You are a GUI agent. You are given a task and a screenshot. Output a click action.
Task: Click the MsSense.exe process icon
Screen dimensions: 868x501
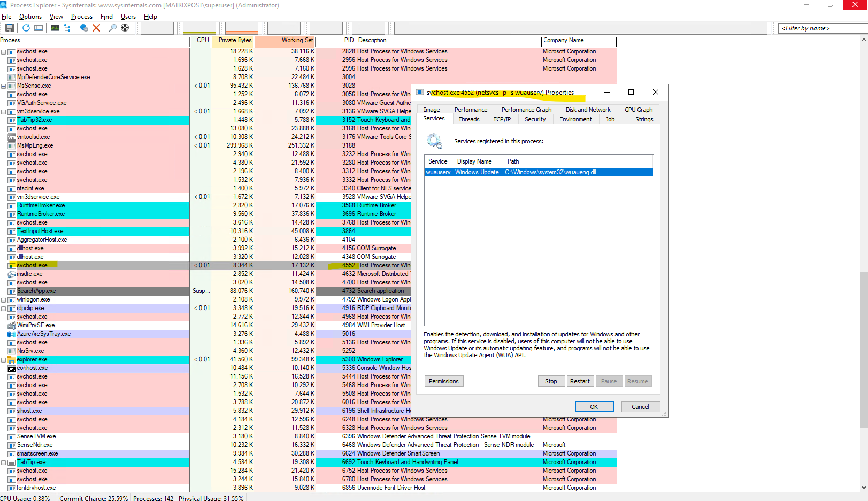tap(12, 86)
